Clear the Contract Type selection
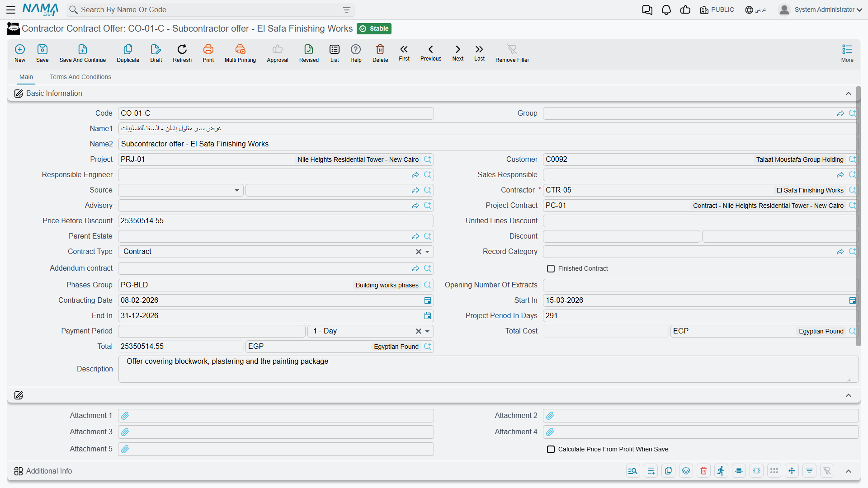Image resolution: width=868 pixels, height=488 pixels. (419, 252)
